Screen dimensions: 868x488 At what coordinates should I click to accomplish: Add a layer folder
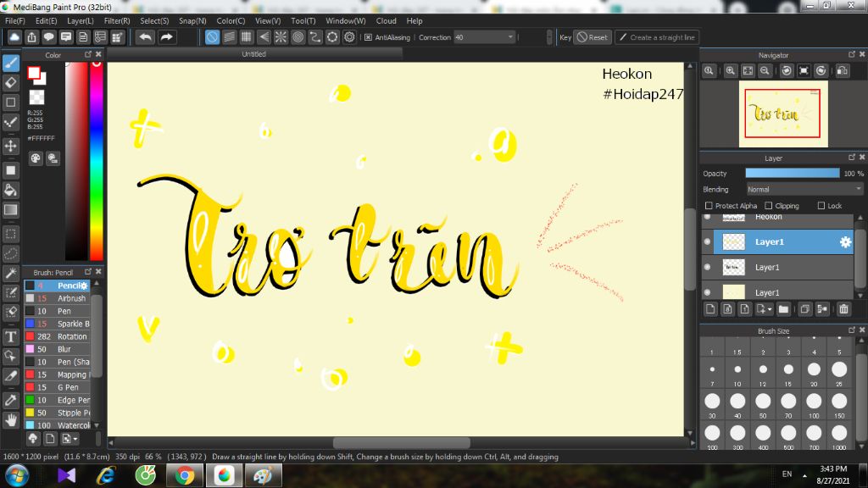782,309
